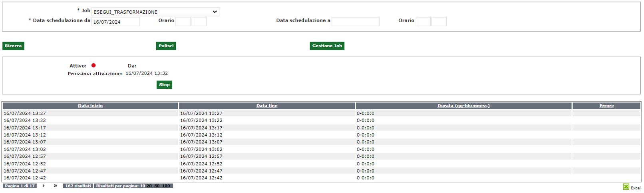This screenshot has height=193, width=644.
Task: Click duration 0-0:0:0 in the 12:42 row
Action: 366,178
